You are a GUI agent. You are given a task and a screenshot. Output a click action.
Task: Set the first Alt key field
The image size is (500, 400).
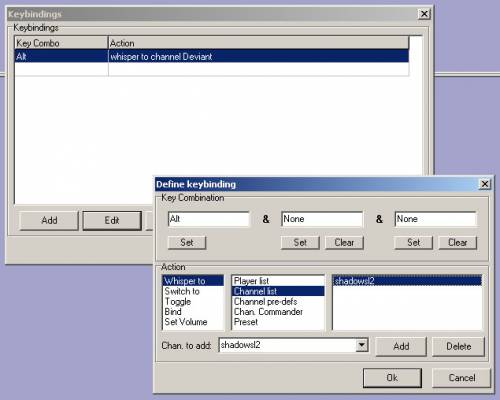187,243
